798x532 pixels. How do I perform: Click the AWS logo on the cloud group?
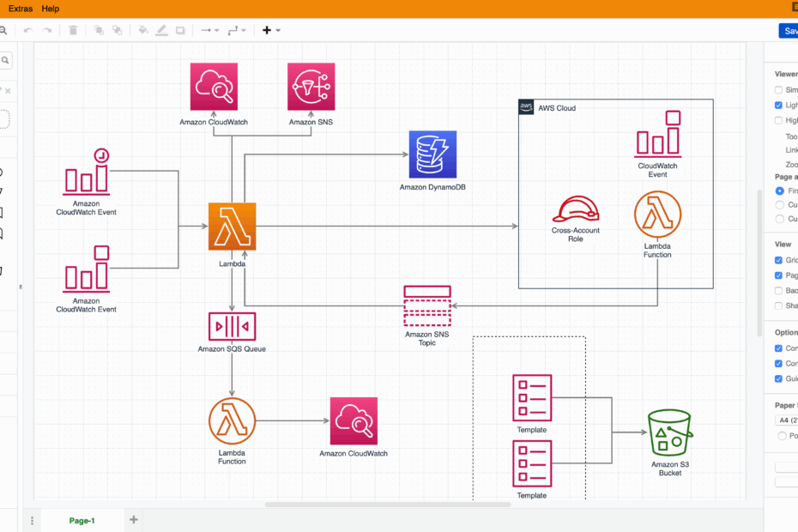(x=526, y=107)
